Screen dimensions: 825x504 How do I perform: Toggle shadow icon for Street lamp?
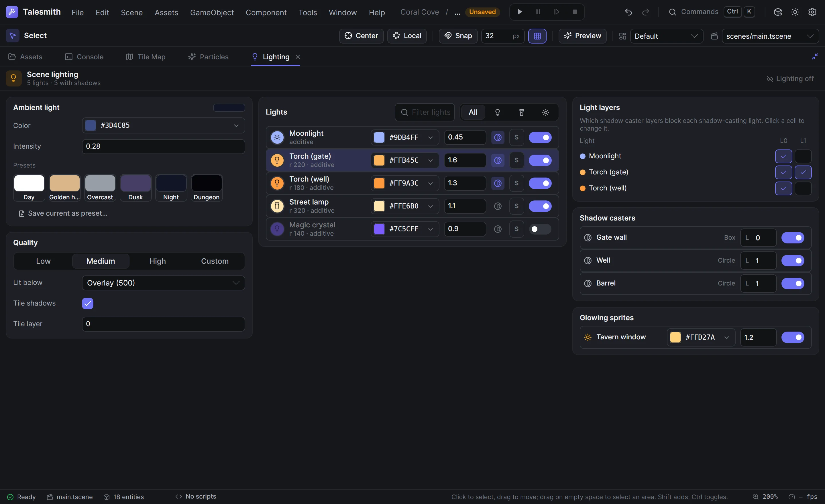(x=498, y=206)
